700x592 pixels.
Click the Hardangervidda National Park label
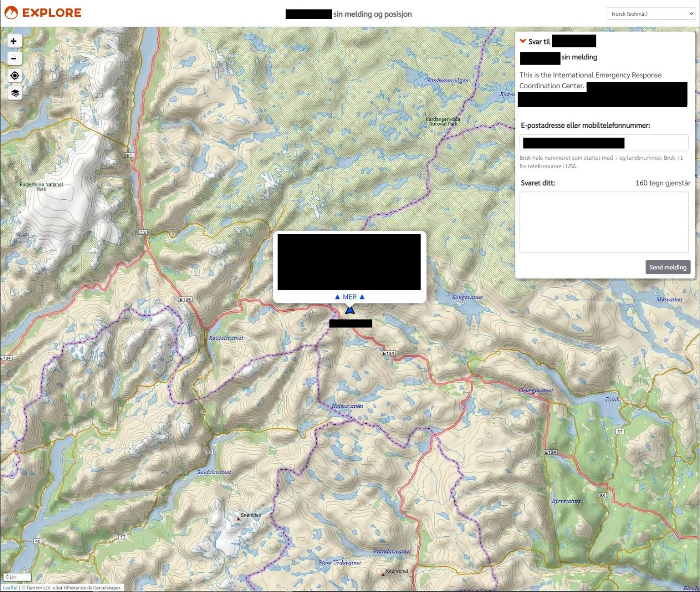click(x=442, y=121)
